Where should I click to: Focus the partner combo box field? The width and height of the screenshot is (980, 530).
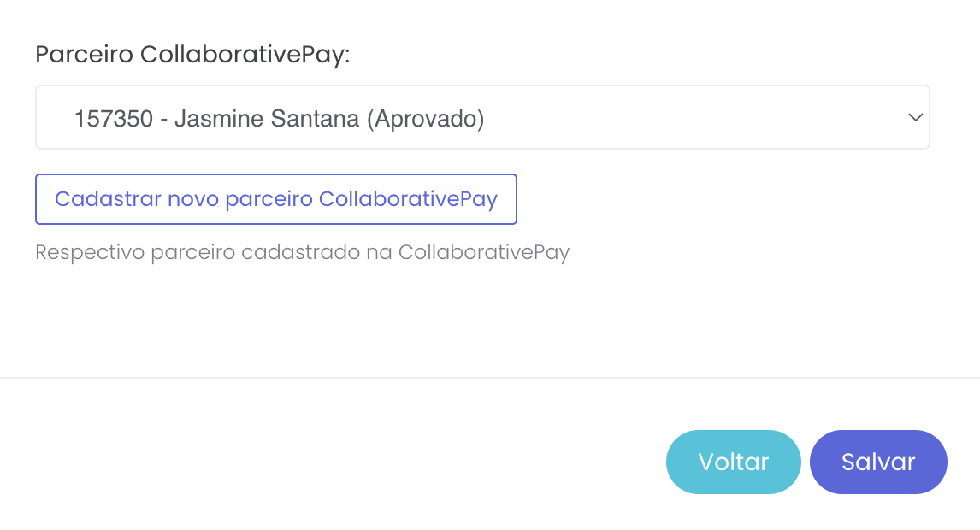point(482,117)
